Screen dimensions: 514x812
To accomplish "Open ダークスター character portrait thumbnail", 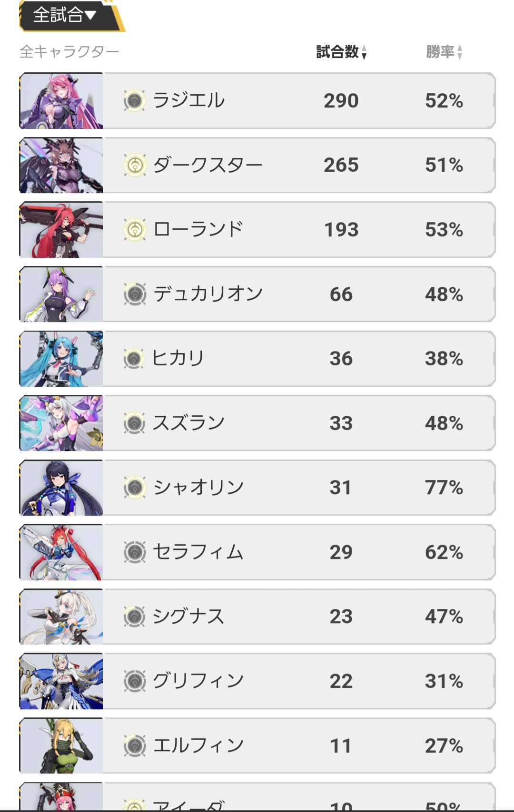I will pyautogui.click(x=61, y=165).
